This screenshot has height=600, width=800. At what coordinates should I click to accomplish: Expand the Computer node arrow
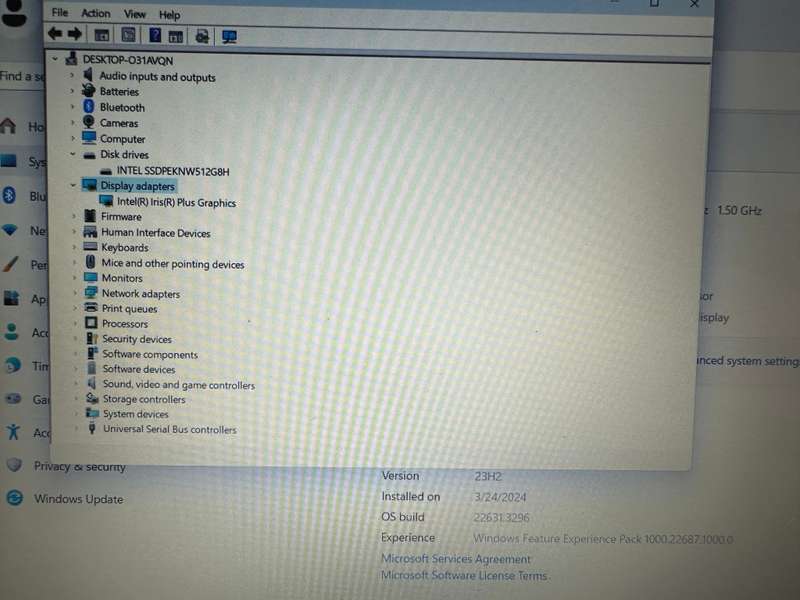[x=72, y=138]
